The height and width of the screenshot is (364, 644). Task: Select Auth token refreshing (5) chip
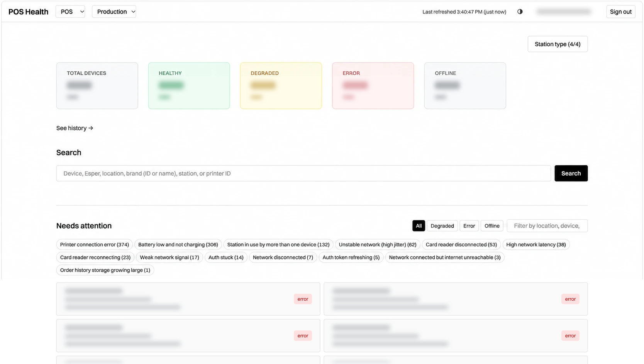(351, 257)
